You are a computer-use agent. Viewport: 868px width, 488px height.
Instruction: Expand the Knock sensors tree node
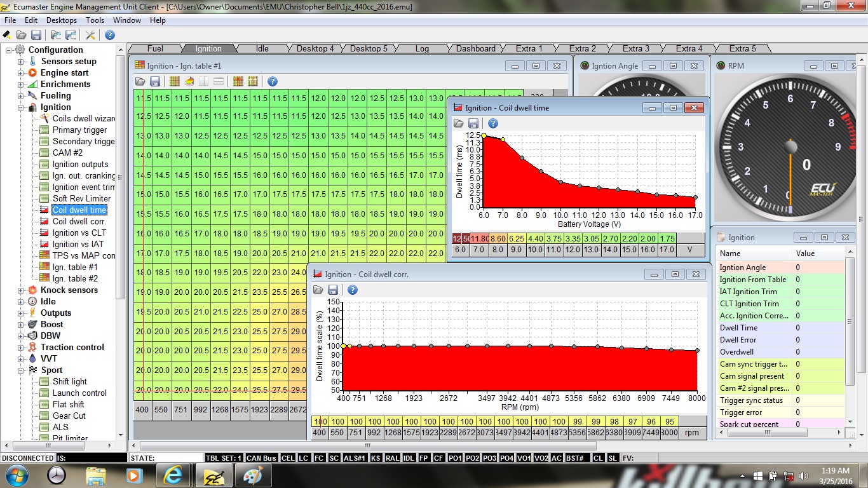(x=20, y=290)
